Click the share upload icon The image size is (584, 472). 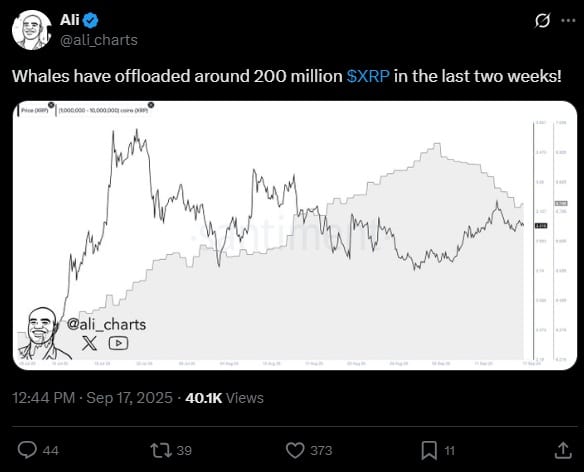point(563,450)
